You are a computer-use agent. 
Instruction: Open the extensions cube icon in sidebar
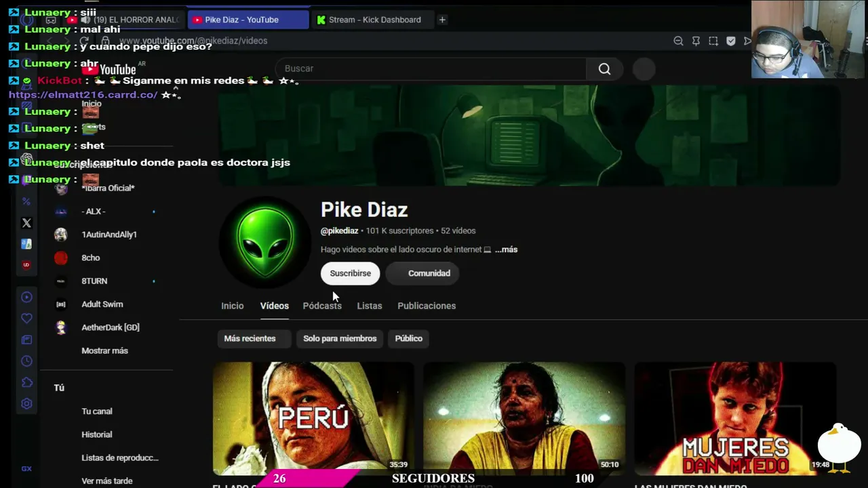tap(26, 382)
